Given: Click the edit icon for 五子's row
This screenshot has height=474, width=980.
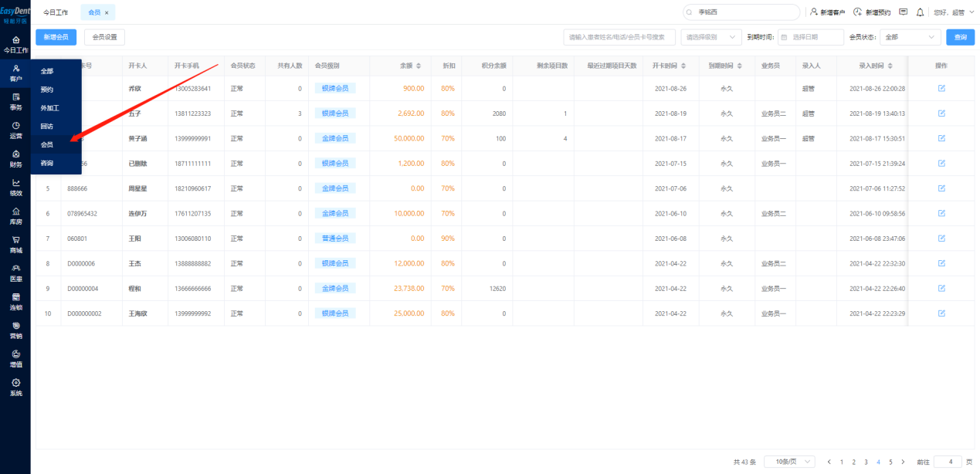Looking at the screenshot, I should [941, 113].
